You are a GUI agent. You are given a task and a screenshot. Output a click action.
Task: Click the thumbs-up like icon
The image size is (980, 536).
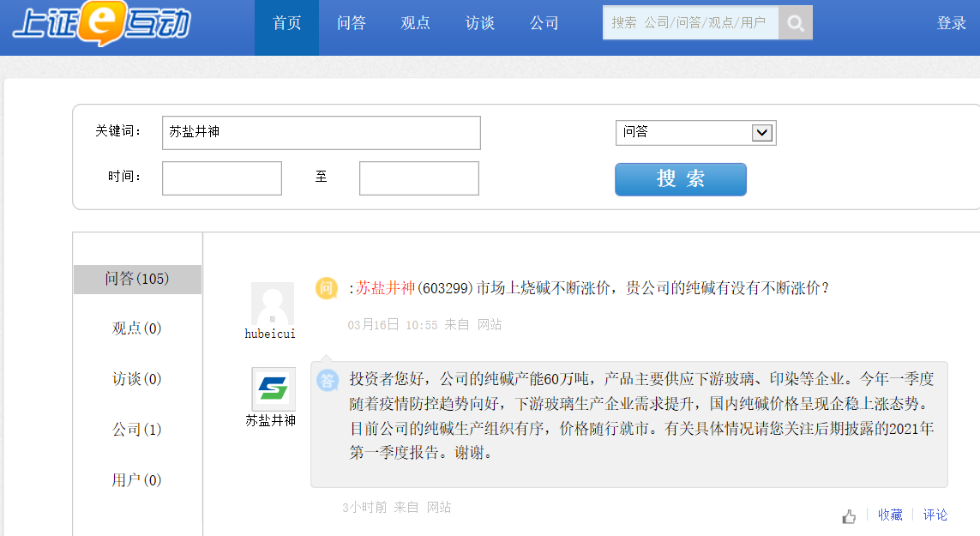pos(849,516)
